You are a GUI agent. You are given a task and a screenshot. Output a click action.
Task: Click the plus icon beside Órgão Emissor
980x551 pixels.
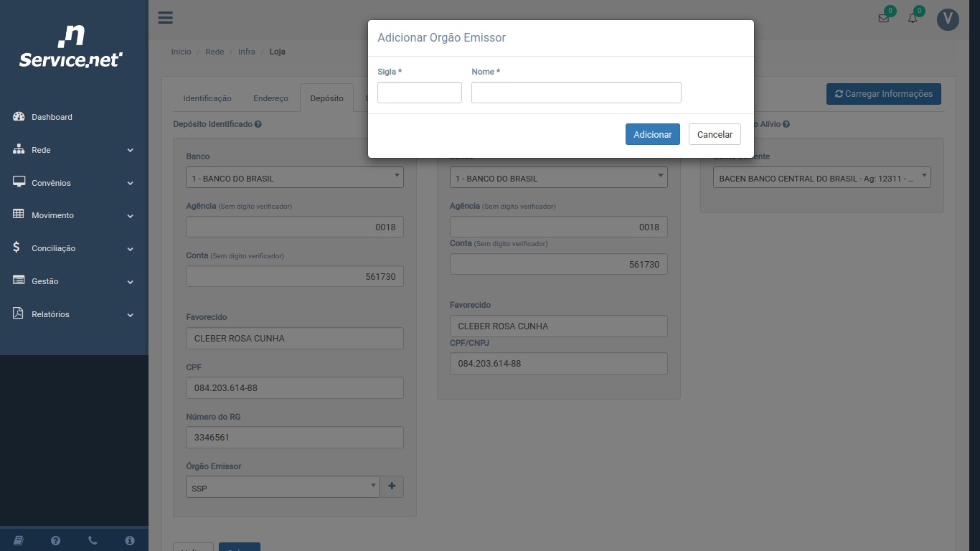tap(392, 486)
